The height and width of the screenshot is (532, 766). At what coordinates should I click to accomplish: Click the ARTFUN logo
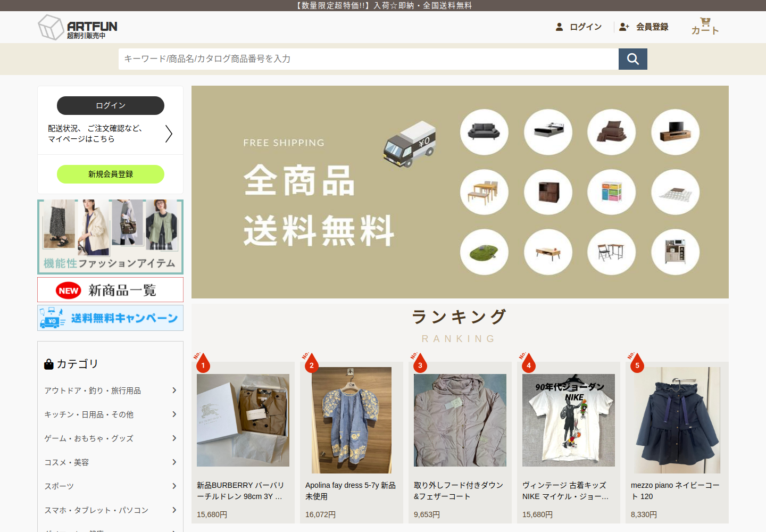78,27
